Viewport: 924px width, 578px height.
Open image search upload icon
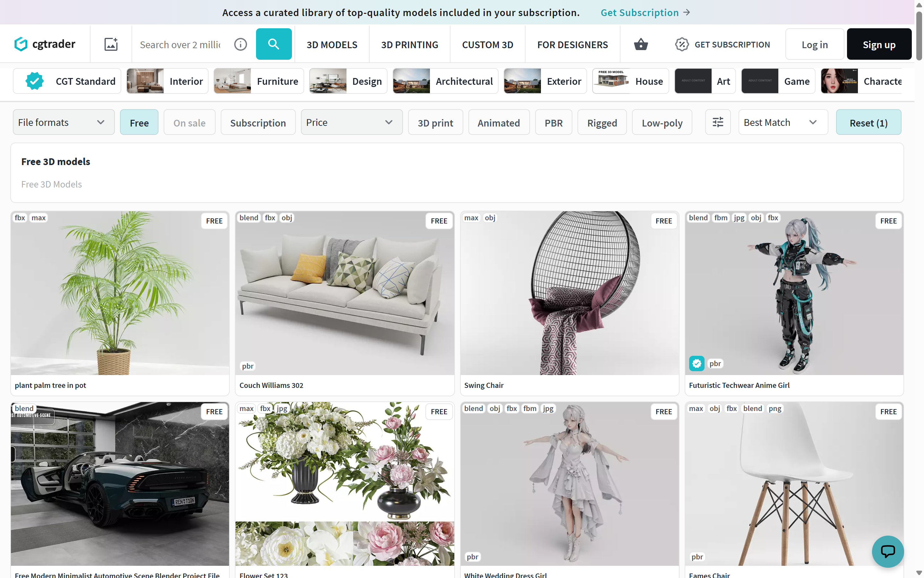tap(111, 44)
